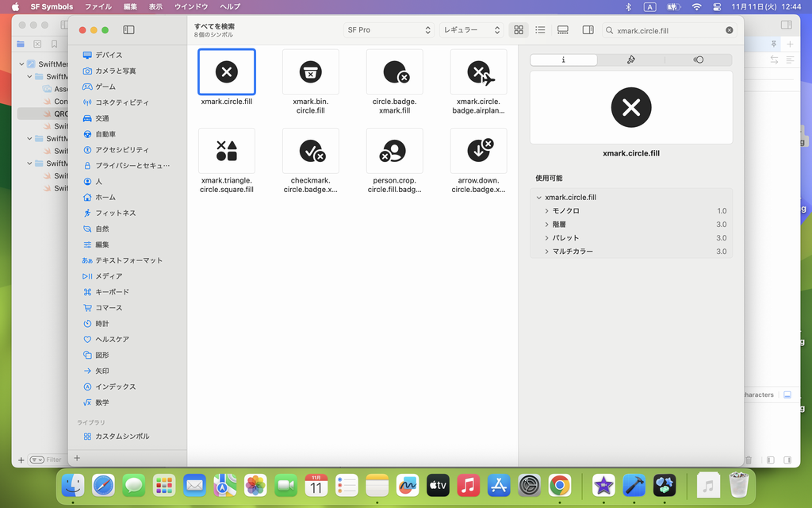The image size is (812, 508).
Task: Select the checkmark.circle.badge.xmark symbol
Action: point(310,151)
